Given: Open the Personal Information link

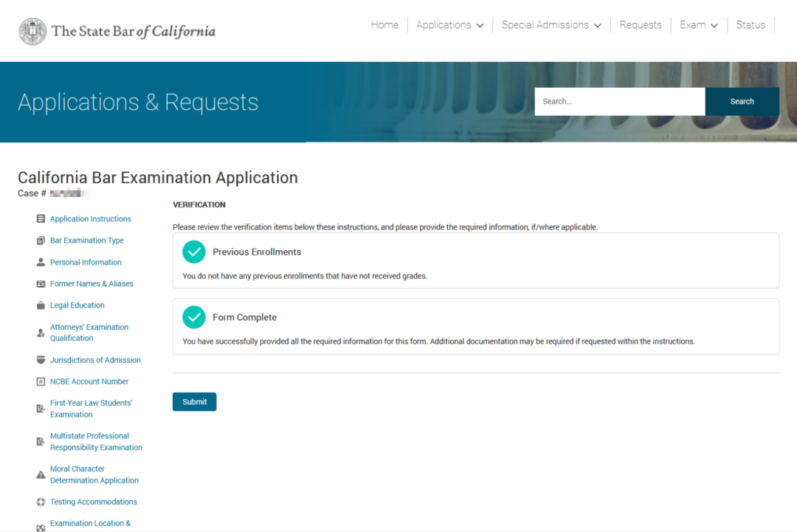Looking at the screenshot, I should (86, 262).
